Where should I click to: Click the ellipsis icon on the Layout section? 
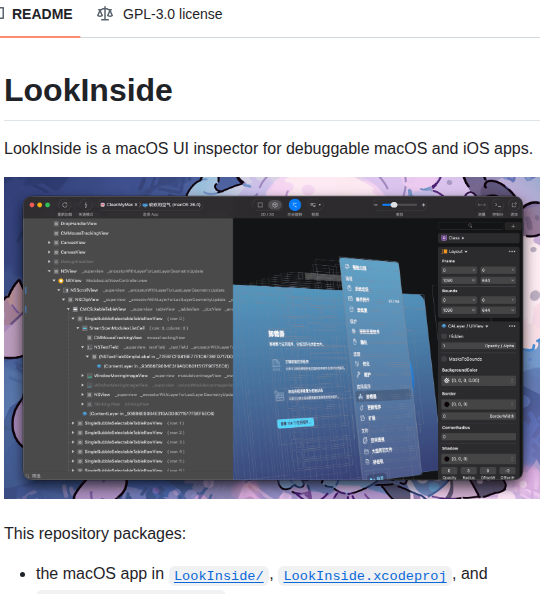coord(512,252)
